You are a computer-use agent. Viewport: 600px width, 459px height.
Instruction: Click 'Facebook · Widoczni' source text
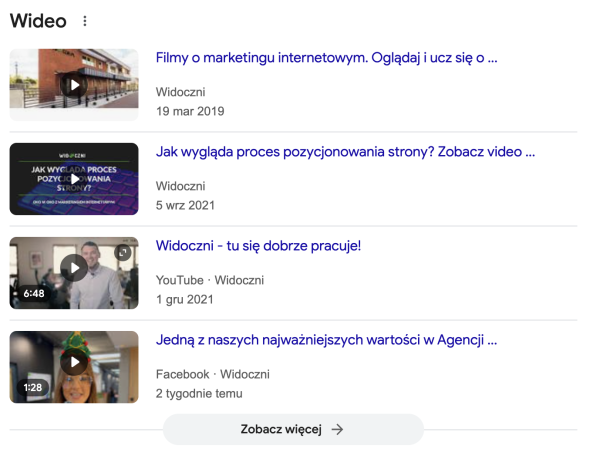pyautogui.click(x=212, y=374)
